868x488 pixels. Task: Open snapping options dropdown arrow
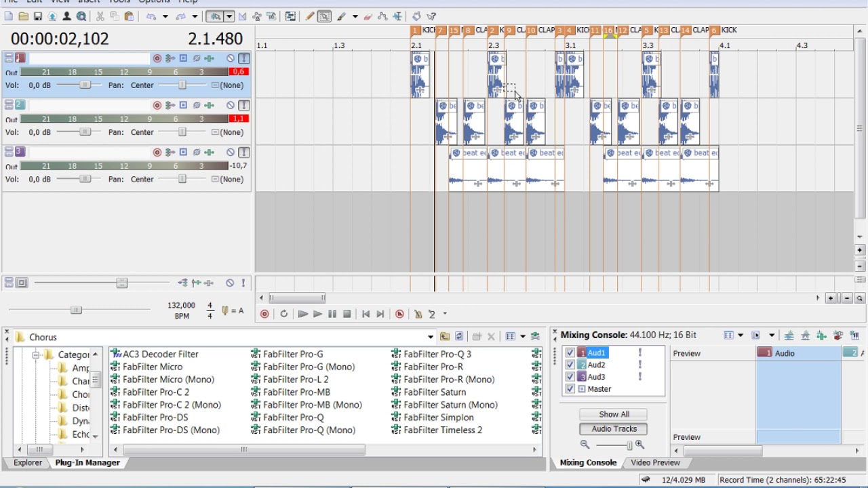(x=229, y=16)
